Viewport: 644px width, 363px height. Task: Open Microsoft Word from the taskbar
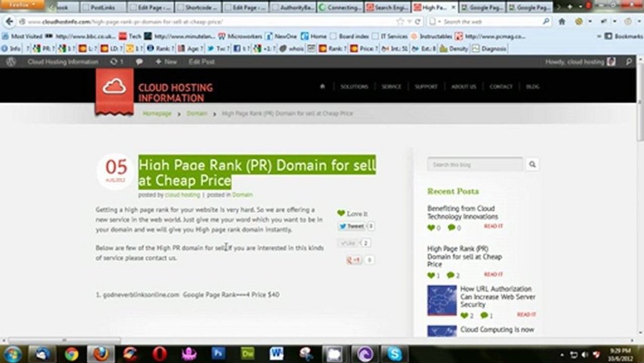[x=276, y=353]
